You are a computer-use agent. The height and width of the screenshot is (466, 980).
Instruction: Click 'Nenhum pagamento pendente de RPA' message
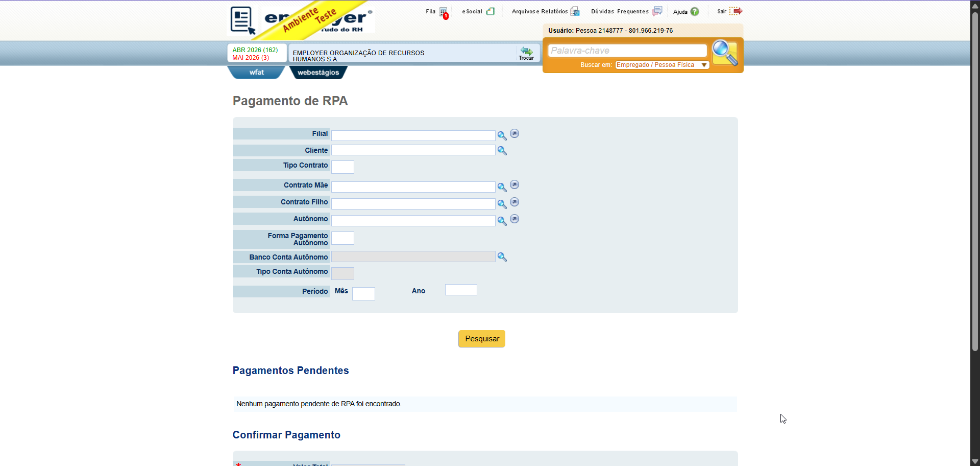(319, 404)
